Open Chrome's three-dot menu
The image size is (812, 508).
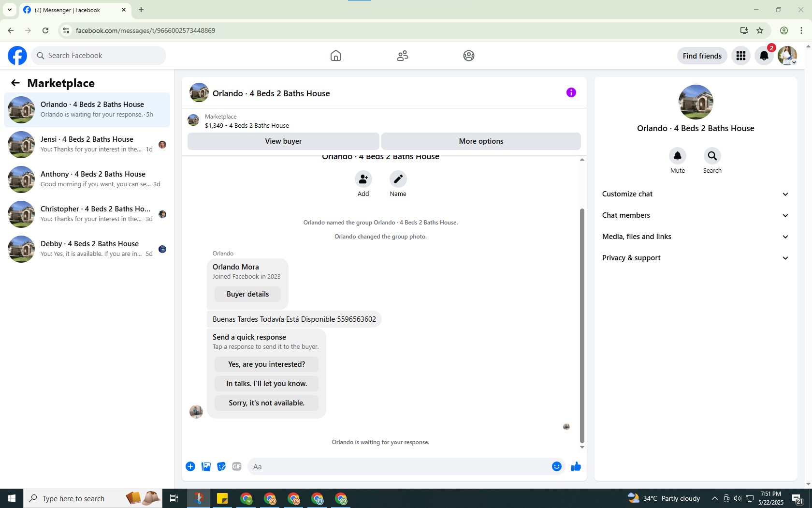(x=801, y=30)
